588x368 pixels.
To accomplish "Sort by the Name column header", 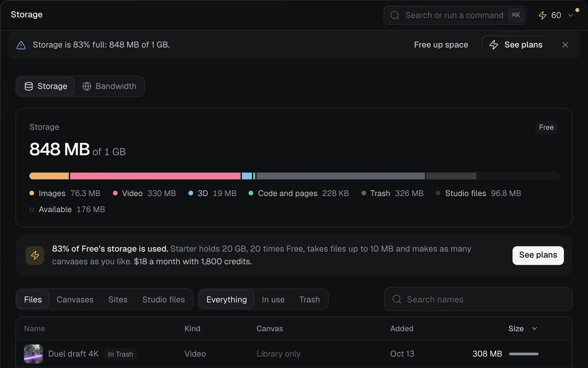I will [x=35, y=329].
